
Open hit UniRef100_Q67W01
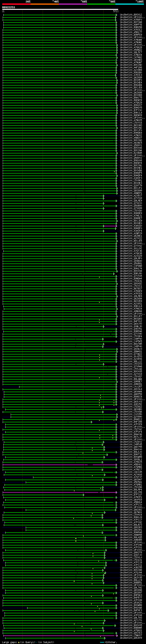(131, 512)
